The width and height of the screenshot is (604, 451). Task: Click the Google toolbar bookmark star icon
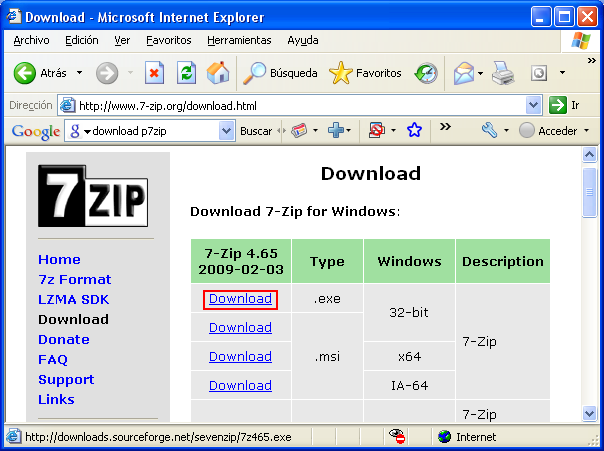click(x=414, y=131)
